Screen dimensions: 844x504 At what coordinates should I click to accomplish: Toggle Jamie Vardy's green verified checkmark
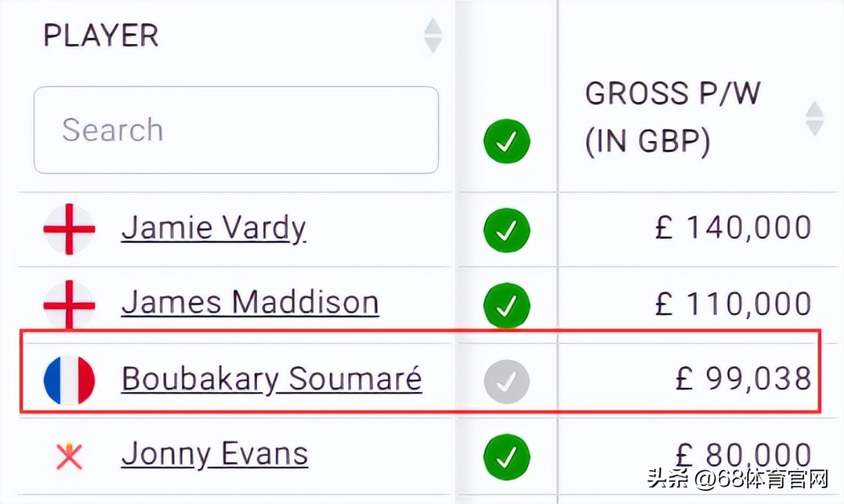tap(506, 230)
